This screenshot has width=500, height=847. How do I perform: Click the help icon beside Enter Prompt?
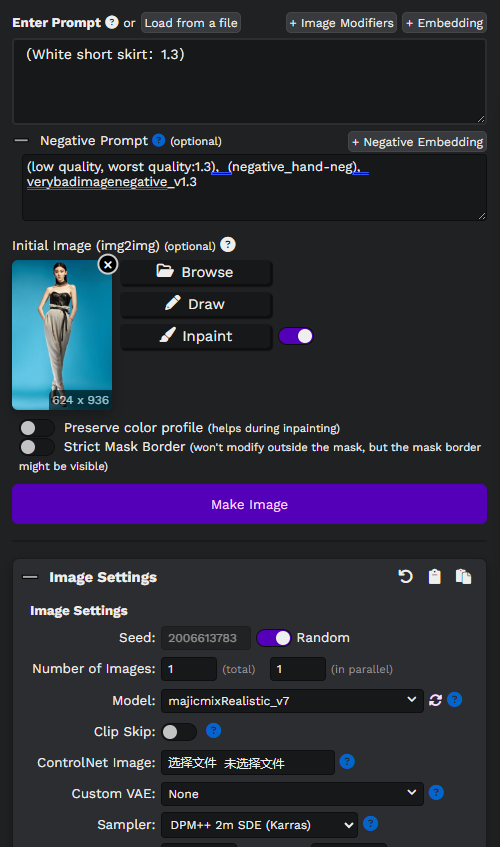click(112, 22)
